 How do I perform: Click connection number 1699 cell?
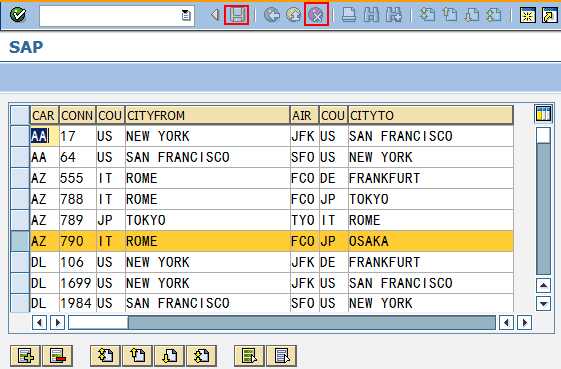coord(78,283)
